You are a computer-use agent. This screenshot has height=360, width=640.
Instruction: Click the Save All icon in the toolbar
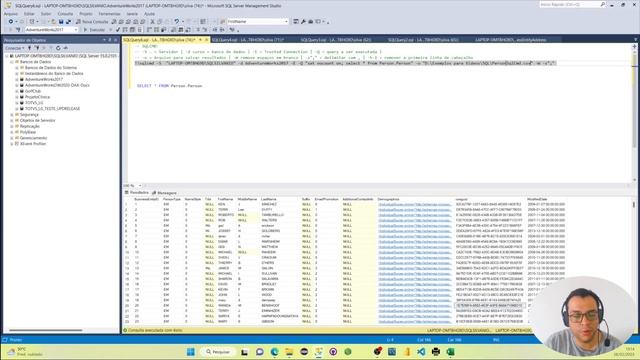click(x=68, y=22)
